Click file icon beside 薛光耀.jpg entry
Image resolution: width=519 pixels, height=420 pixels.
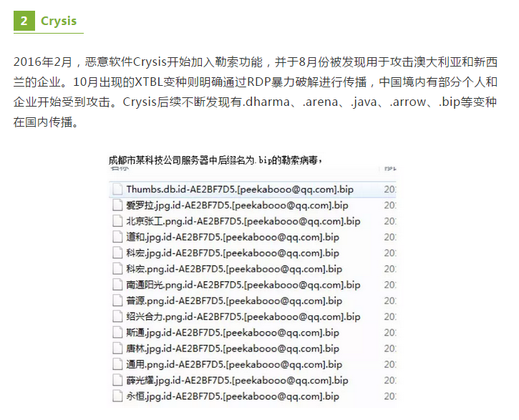click(x=117, y=380)
